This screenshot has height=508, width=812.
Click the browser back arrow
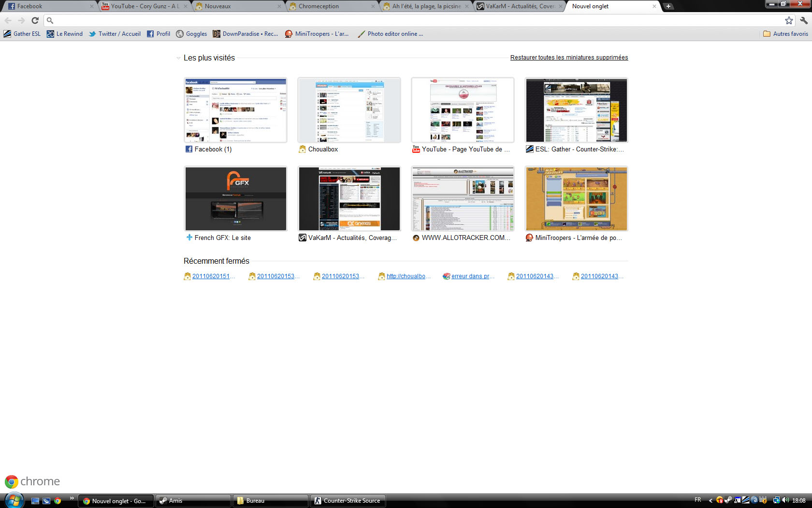pos(8,20)
